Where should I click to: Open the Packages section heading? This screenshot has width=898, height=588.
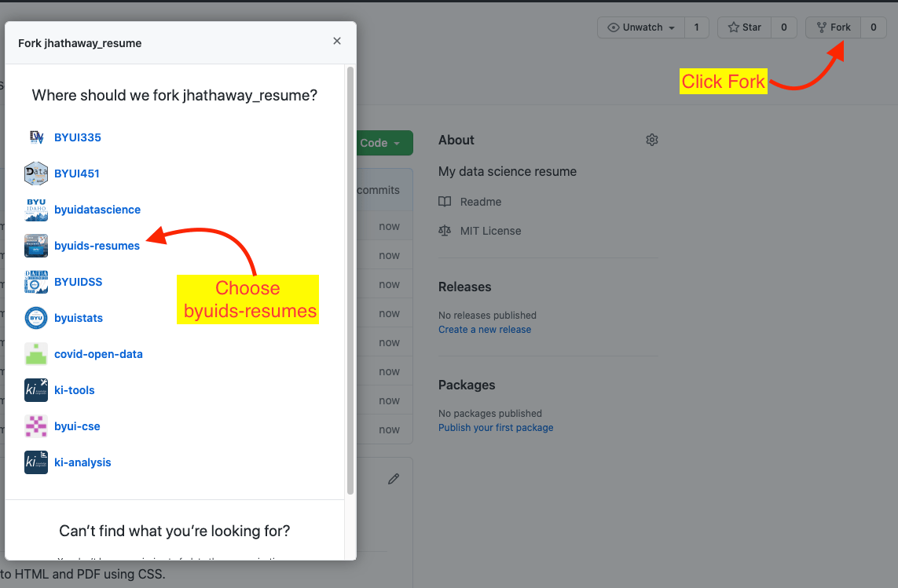(467, 385)
